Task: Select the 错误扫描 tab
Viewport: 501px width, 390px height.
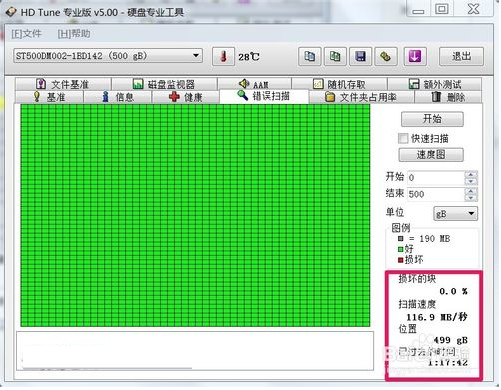Action: pos(264,96)
